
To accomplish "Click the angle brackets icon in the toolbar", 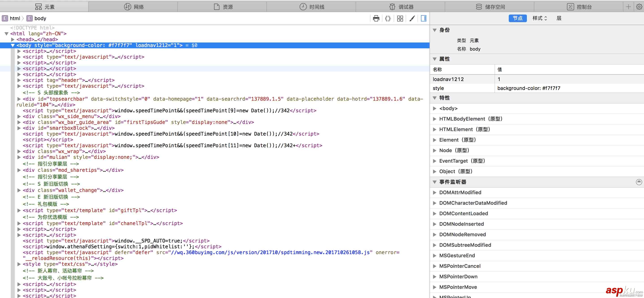I will [388, 18].
